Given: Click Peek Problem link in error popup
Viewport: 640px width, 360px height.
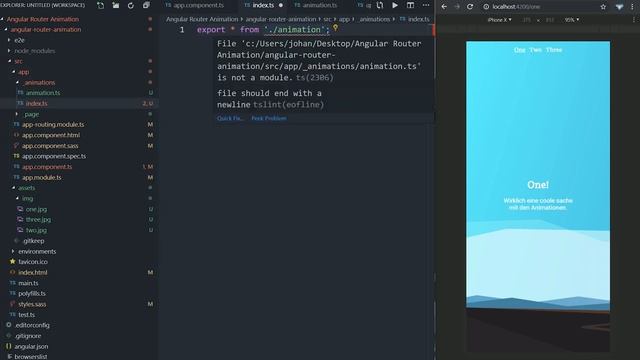Looking at the screenshot, I should click(x=269, y=118).
